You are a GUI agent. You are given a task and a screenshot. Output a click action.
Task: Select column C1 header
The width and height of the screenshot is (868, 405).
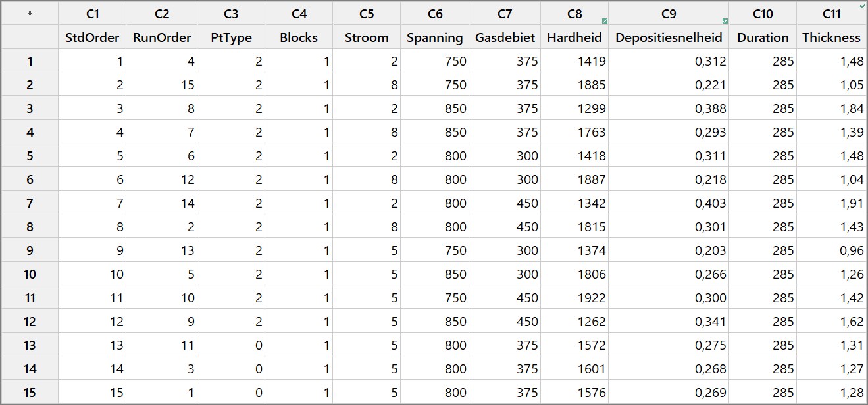[92, 13]
